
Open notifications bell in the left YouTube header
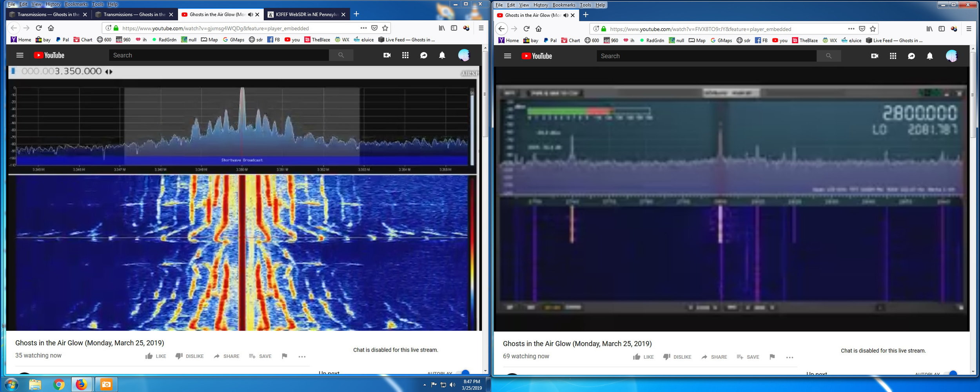pyautogui.click(x=442, y=55)
